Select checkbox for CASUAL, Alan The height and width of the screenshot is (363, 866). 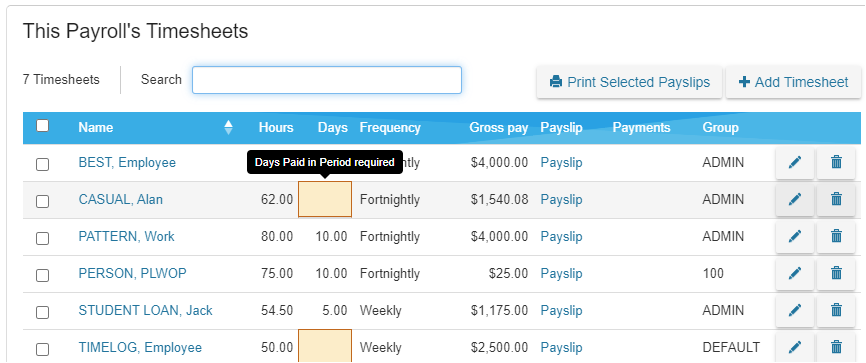coord(43,202)
